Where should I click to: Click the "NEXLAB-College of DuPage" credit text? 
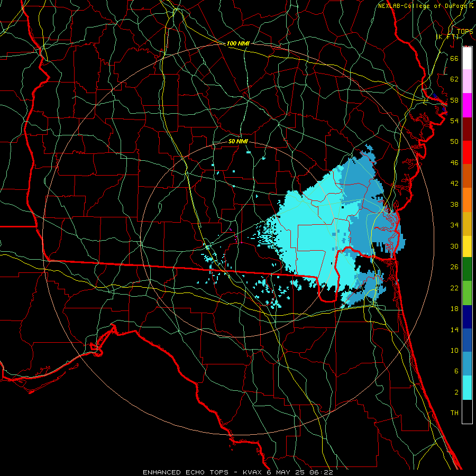pos(423,6)
